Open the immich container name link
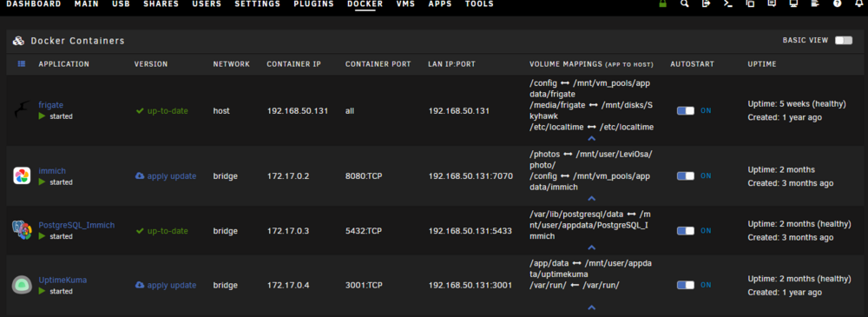The width and height of the screenshot is (868, 317). click(52, 171)
